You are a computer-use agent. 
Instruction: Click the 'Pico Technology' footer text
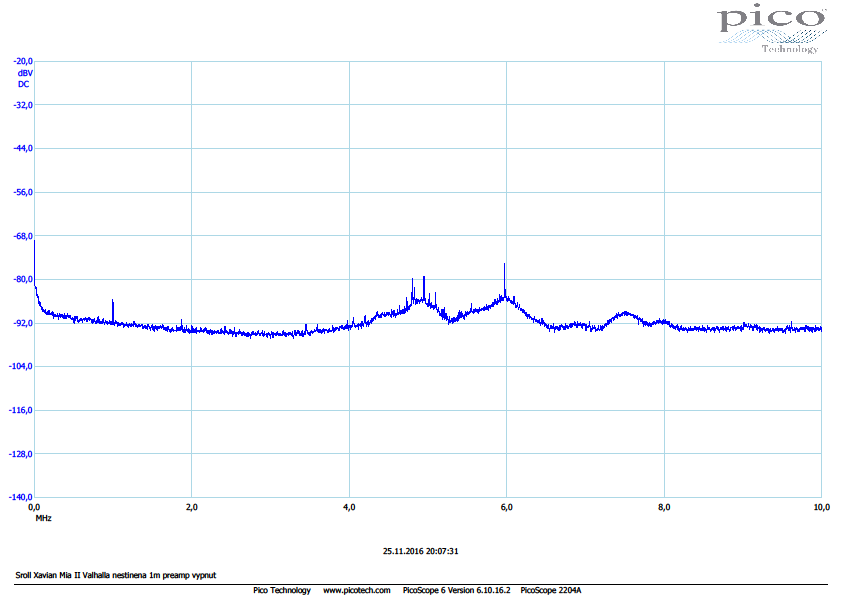[x=282, y=590]
